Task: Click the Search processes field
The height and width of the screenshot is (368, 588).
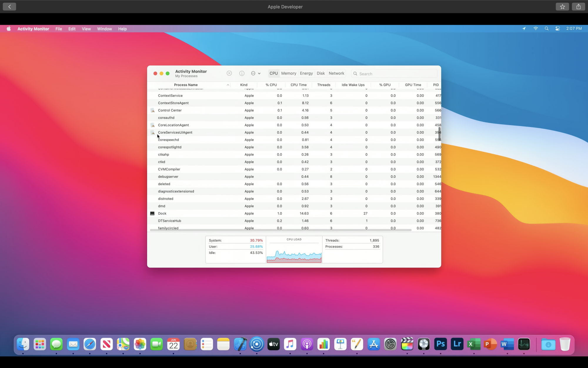Action: [394, 74]
